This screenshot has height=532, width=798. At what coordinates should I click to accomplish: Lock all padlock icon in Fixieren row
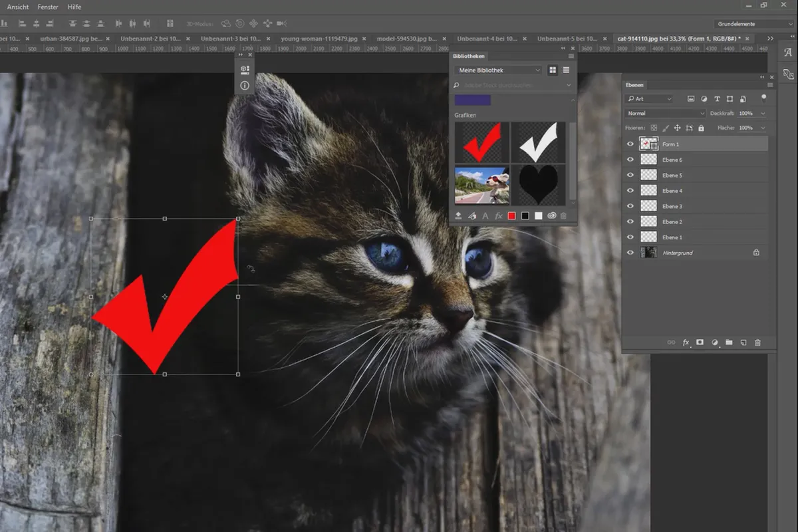pos(701,128)
